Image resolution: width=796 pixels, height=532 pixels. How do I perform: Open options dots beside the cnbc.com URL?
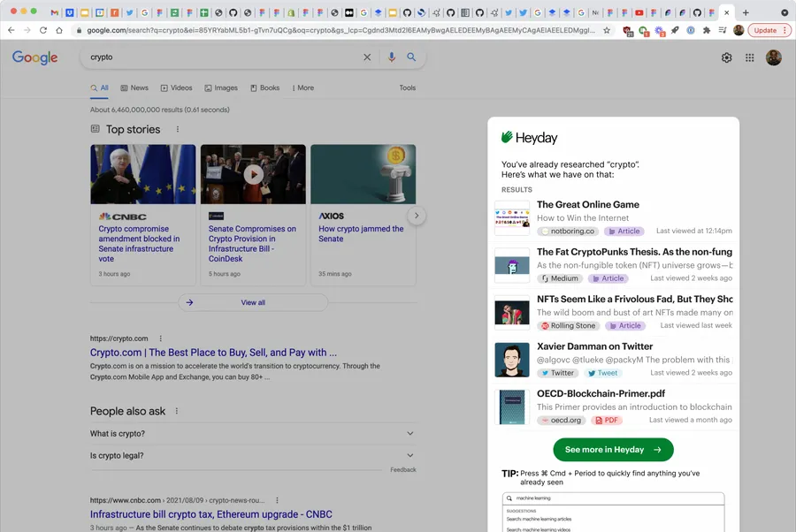(x=277, y=500)
